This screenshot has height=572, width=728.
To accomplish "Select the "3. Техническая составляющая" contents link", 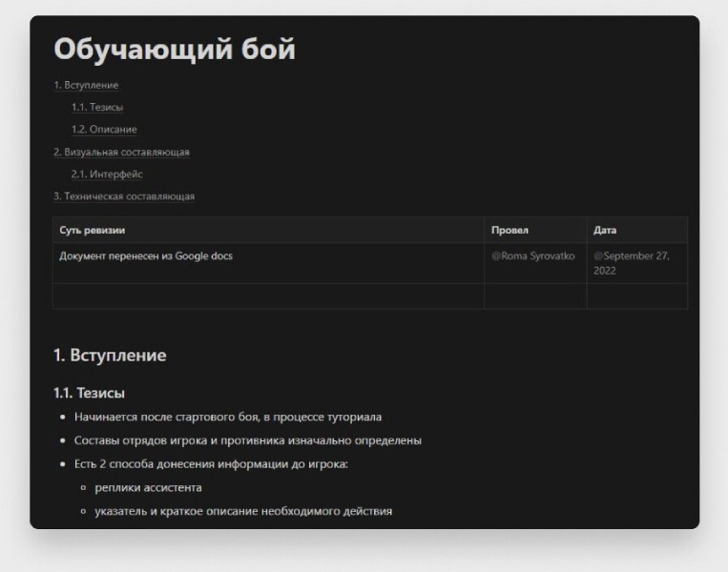I will pyautogui.click(x=124, y=196).
